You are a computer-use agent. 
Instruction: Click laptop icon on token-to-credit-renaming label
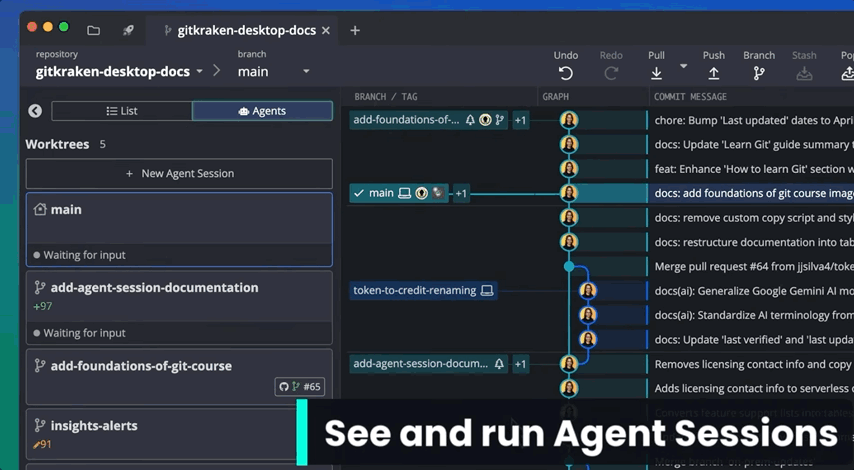pyautogui.click(x=487, y=291)
